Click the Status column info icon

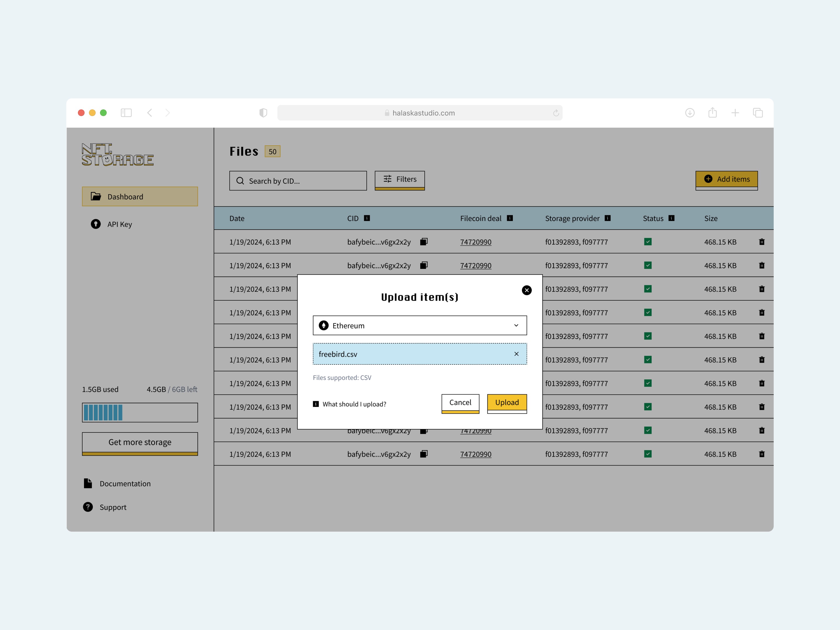click(671, 218)
